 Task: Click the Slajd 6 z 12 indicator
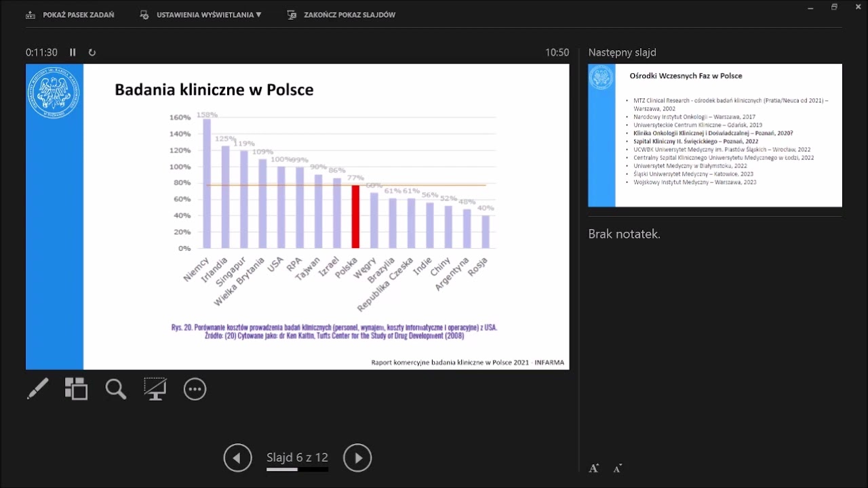pyautogui.click(x=297, y=457)
